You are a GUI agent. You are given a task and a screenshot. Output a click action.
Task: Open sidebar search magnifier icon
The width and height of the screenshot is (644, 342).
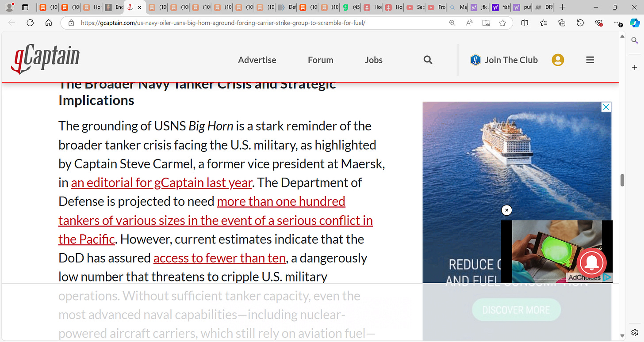pos(635,41)
